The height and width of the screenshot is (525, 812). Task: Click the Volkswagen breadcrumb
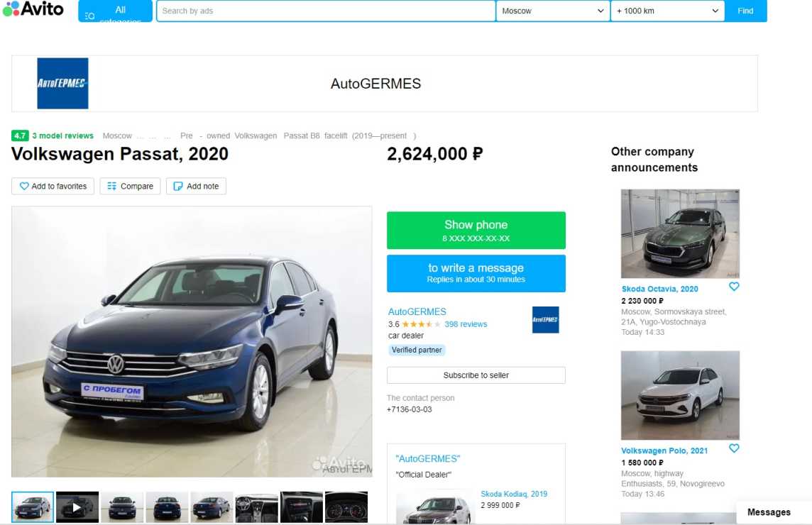(x=256, y=136)
